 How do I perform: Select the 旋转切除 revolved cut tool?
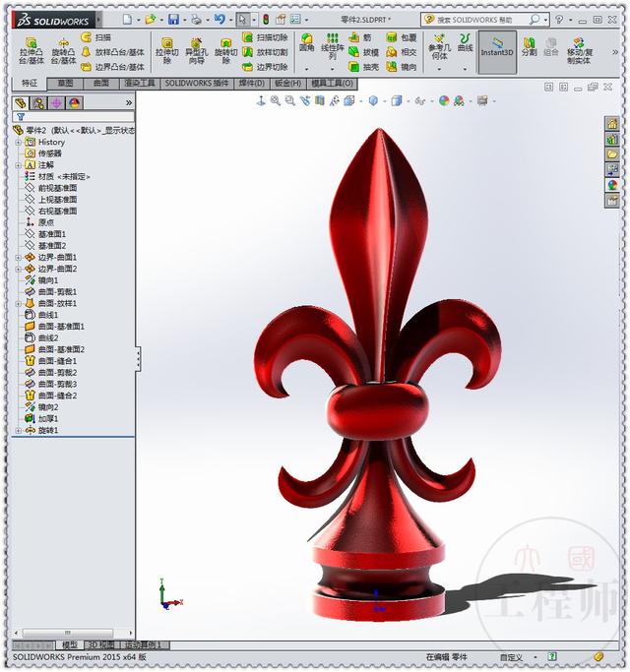coord(226,50)
